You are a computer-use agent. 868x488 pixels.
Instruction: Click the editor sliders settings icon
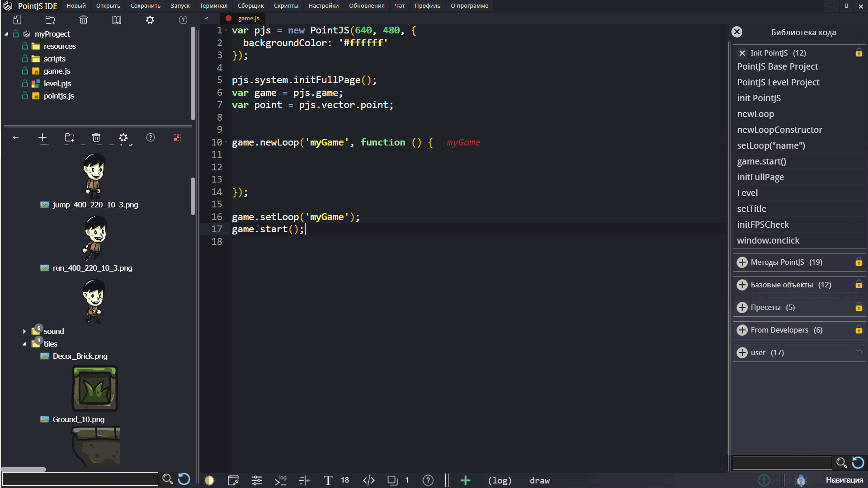(x=257, y=480)
